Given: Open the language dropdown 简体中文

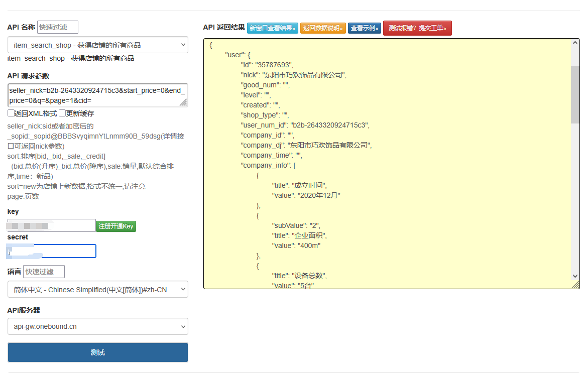Looking at the screenshot, I should tap(97, 289).
